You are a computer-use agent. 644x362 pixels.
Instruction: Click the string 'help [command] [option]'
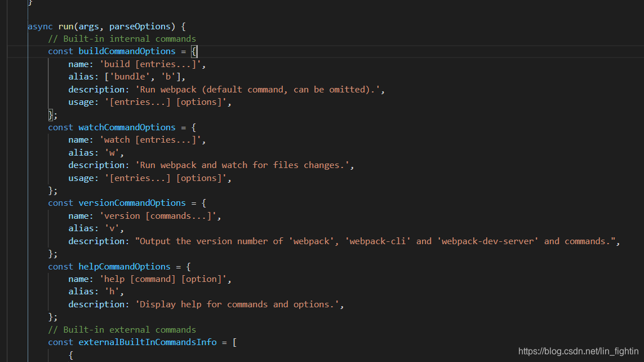tap(163, 279)
